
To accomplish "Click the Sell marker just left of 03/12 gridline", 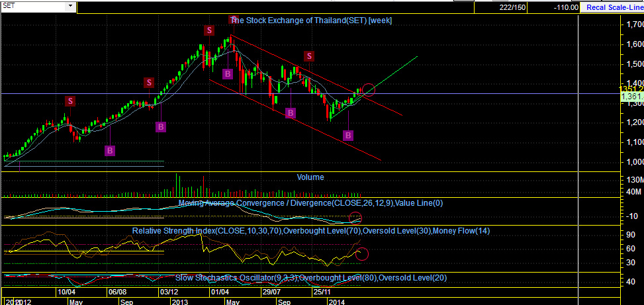I will [x=149, y=83].
